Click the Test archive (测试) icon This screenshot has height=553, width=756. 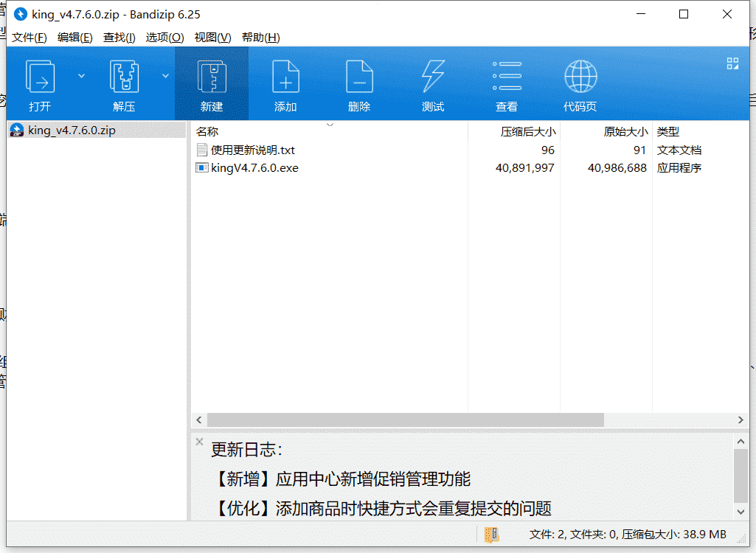(x=433, y=76)
